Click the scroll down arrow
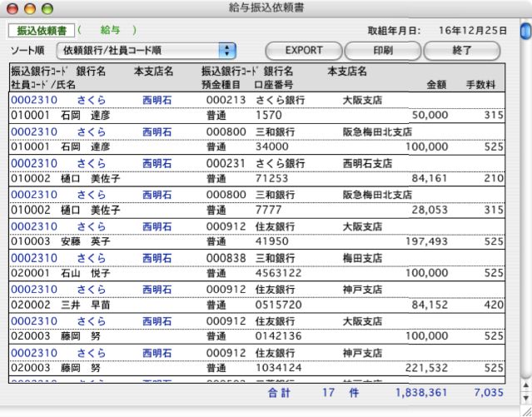532x417 pixels. point(525,398)
